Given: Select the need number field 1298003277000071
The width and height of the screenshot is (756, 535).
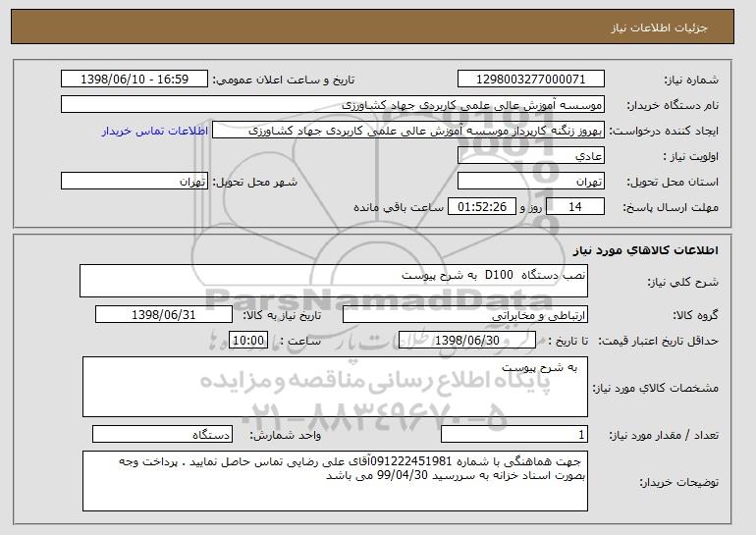Looking at the screenshot, I should point(531,80).
